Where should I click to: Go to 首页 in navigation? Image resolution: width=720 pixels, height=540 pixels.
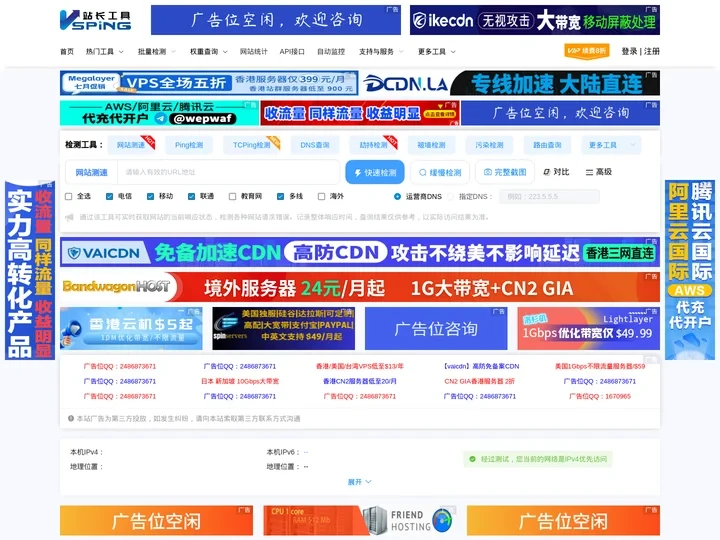point(67,51)
